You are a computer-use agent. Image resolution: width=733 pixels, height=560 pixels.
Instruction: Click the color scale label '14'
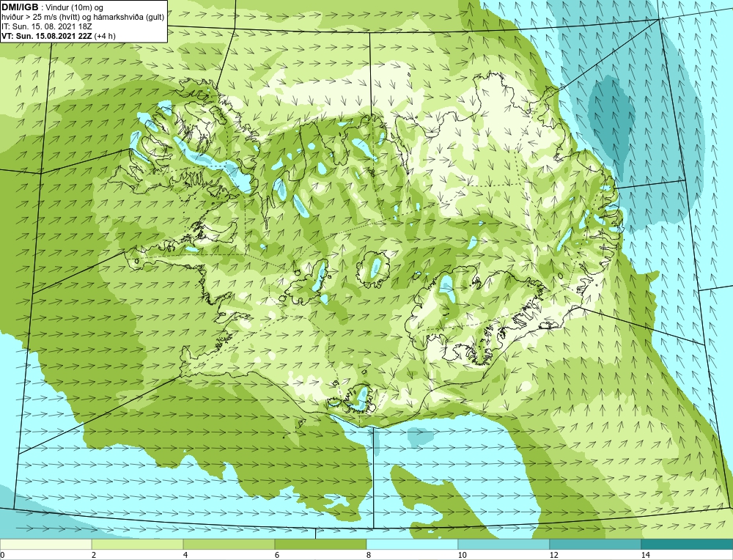pos(646,555)
